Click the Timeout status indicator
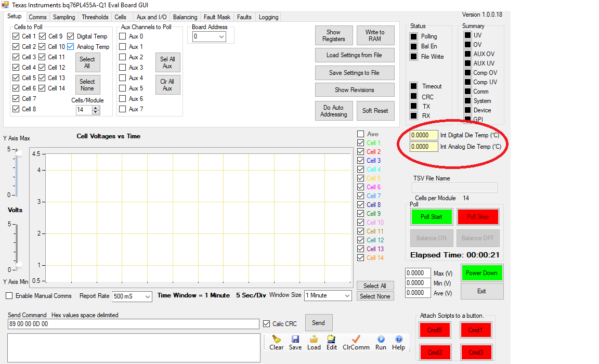The height and width of the screenshot is (364, 599). [x=413, y=86]
